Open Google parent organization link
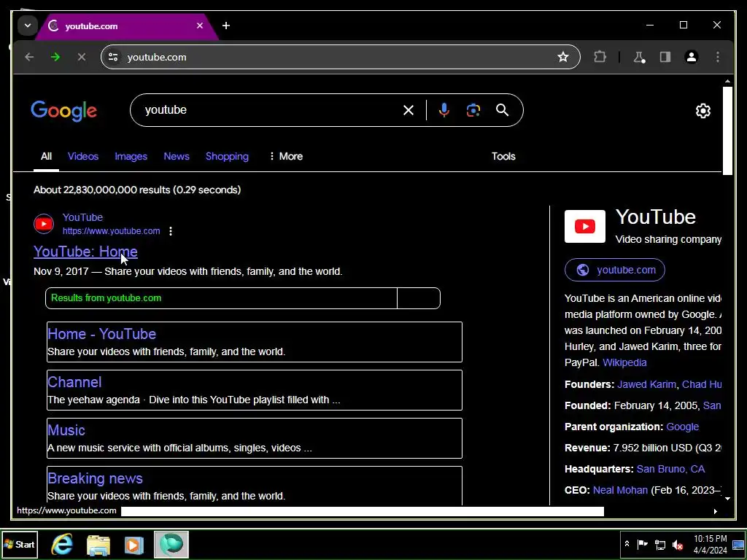747x560 pixels. pos(682,427)
